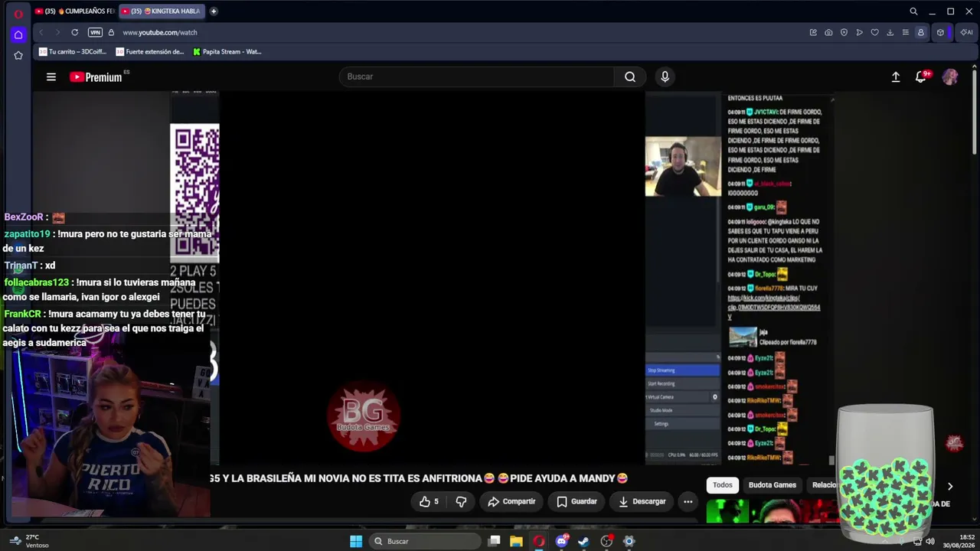Reload the current YouTube page
The height and width of the screenshot is (551, 980).
click(x=74, y=32)
